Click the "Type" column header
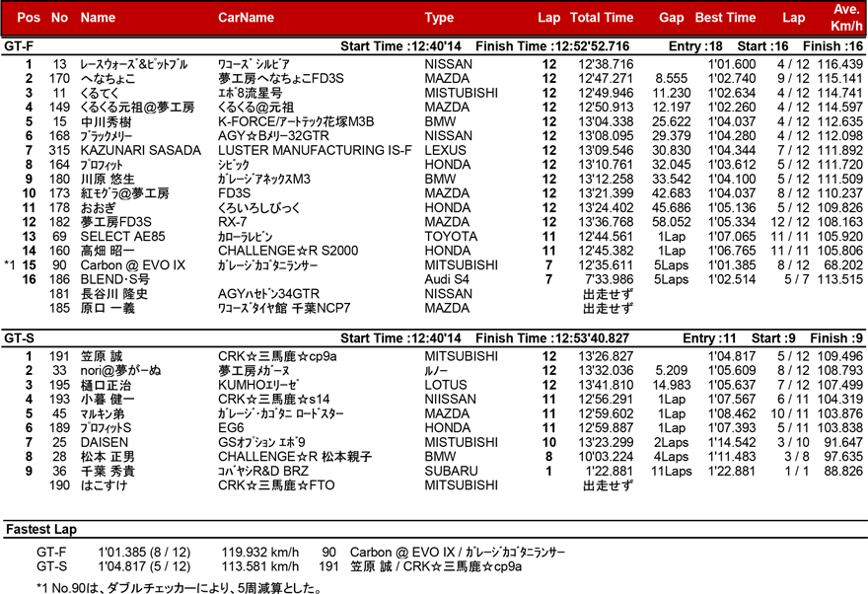 tap(440, 18)
